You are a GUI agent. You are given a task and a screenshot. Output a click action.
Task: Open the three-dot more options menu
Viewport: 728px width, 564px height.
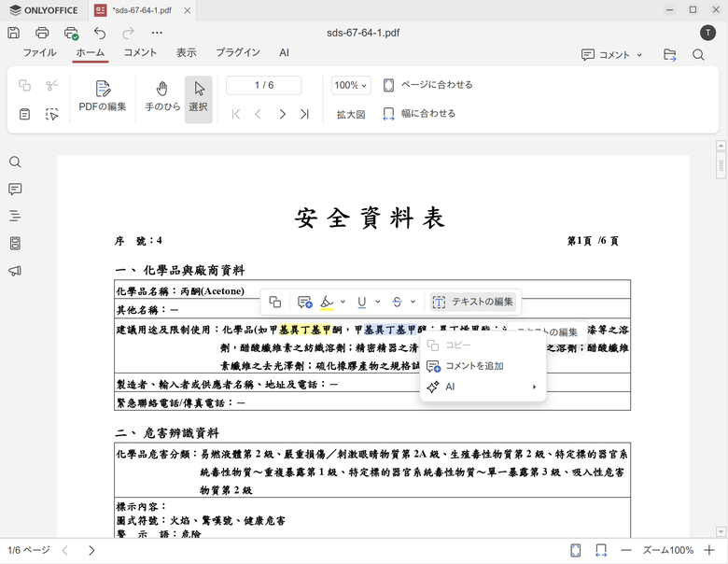click(157, 33)
